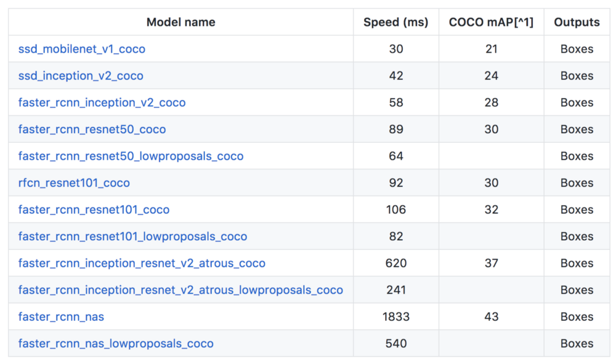The image size is (616, 364).
Task: Open faster_rcnn_inception_v2_coco model link
Action: 102,103
